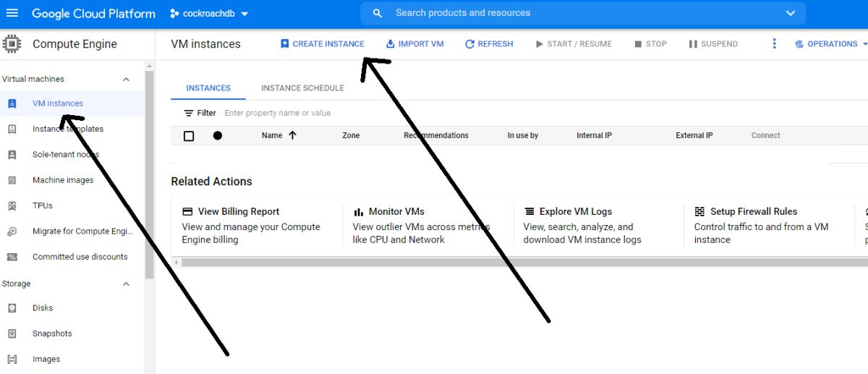This screenshot has width=868, height=374.
Task: Open the three-dot more actions menu
Action: [x=774, y=43]
